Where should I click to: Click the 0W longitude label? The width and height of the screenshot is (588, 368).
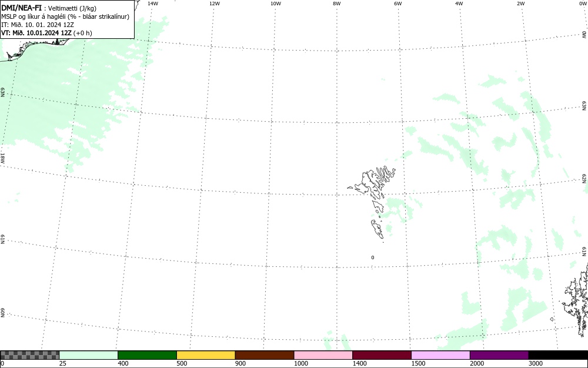582,4
